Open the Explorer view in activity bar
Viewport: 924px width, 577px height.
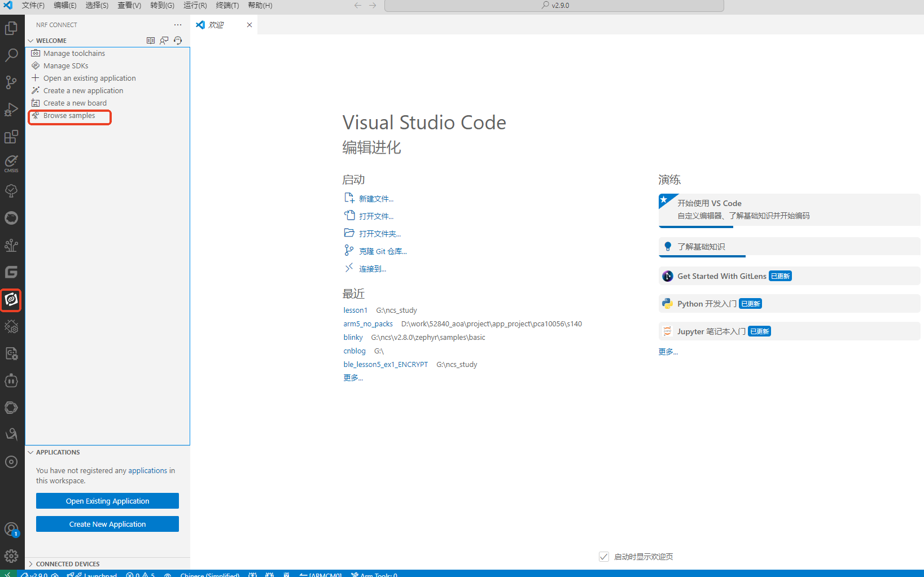click(x=11, y=28)
